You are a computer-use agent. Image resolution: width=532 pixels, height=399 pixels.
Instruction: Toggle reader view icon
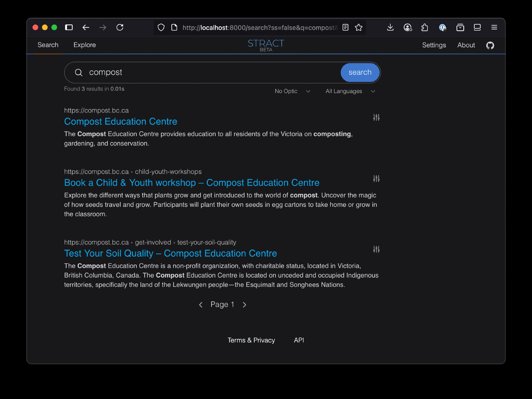(x=345, y=27)
